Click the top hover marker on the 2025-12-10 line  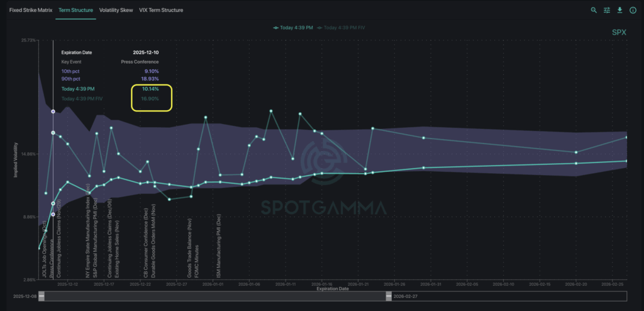[x=53, y=111]
